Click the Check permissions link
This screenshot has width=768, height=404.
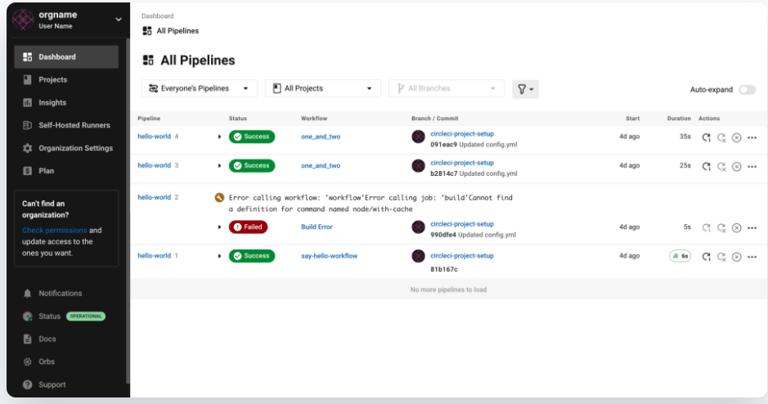coord(54,230)
